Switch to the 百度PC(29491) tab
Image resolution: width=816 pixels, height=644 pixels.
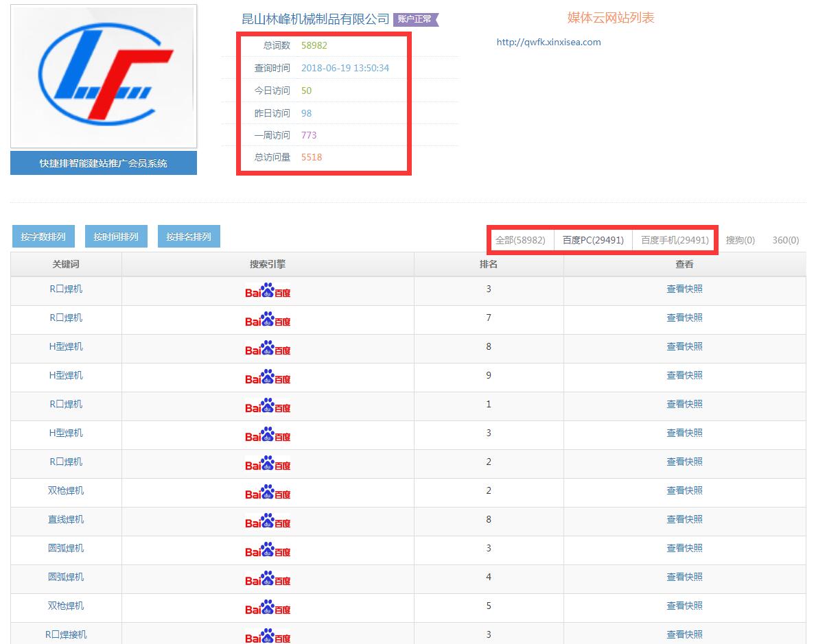click(x=593, y=240)
